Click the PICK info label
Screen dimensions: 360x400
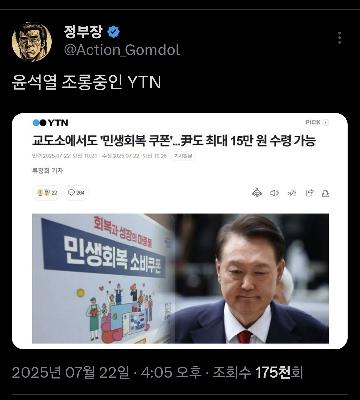(317, 122)
